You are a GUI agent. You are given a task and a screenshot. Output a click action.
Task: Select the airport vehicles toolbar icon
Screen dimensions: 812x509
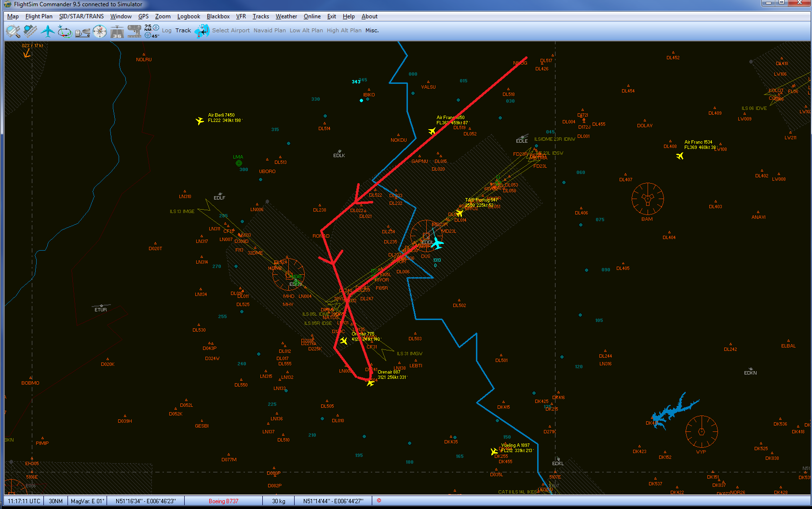pyautogui.click(x=134, y=30)
